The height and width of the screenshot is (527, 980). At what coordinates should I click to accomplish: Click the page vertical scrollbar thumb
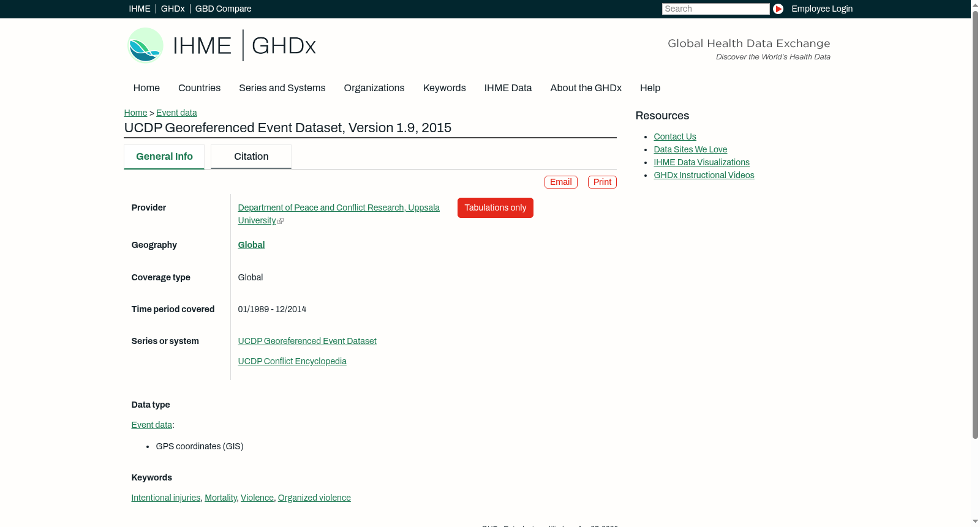coord(975,224)
